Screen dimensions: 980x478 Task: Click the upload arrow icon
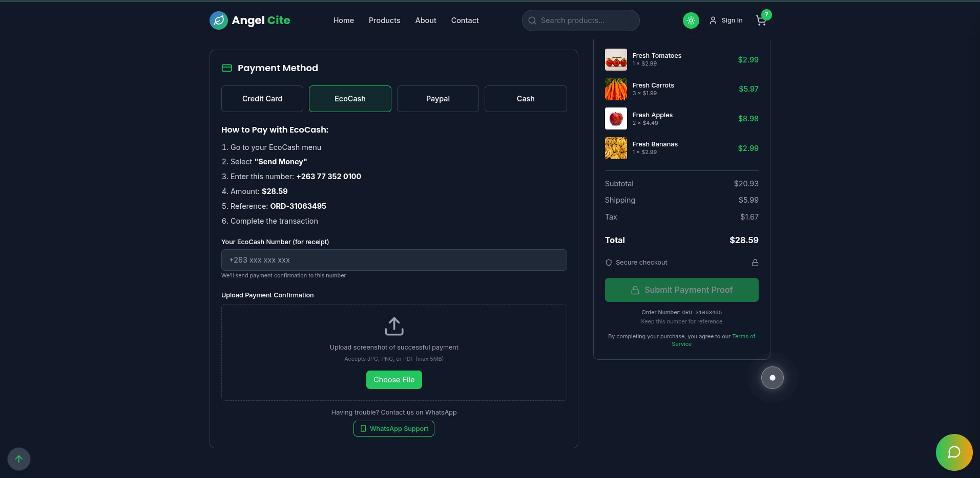click(x=394, y=326)
